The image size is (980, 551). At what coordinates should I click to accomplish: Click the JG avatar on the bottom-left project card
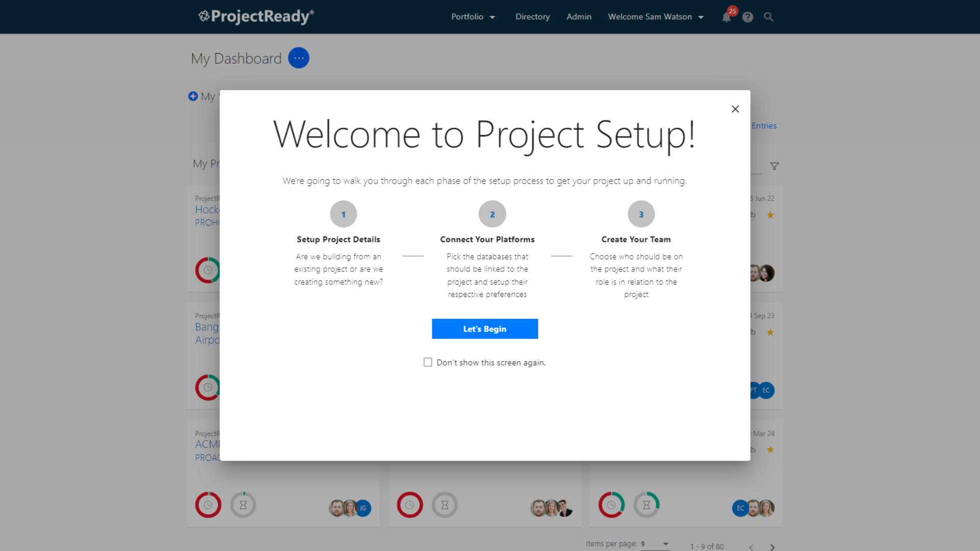click(362, 508)
